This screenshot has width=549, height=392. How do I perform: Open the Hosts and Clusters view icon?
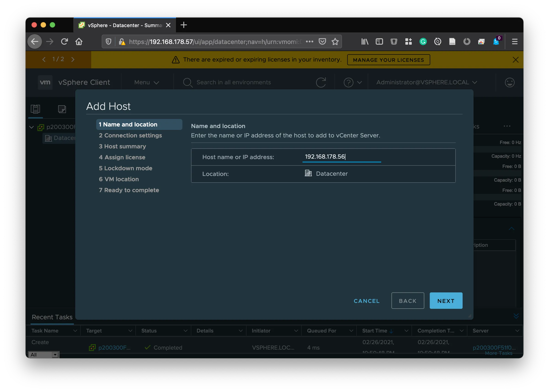[x=36, y=109]
